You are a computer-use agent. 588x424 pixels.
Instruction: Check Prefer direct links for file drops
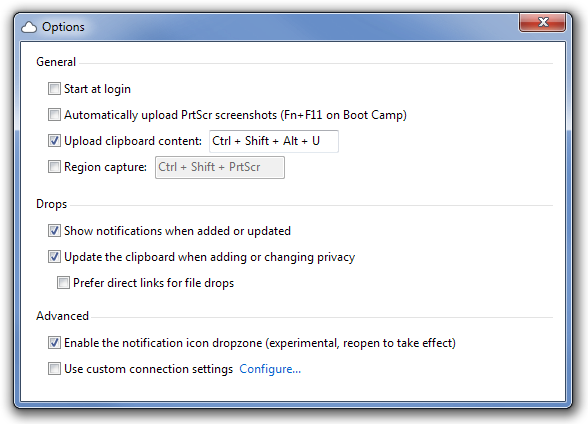(x=63, y=283)
